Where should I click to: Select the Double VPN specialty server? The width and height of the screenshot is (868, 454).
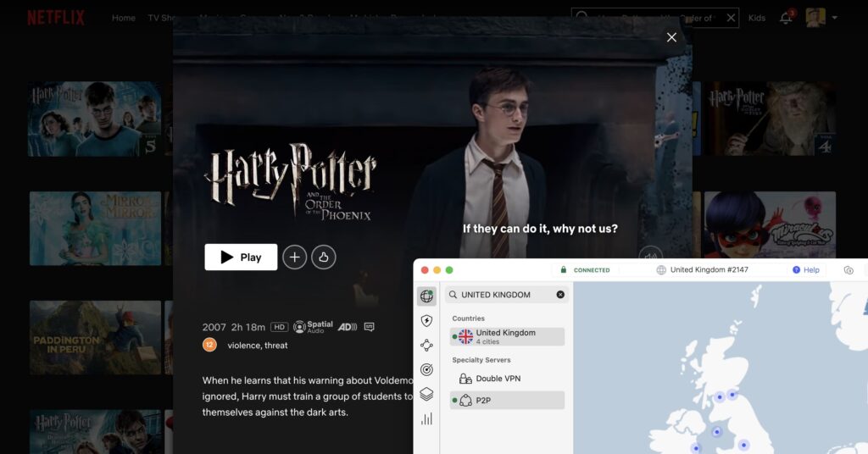click(x=507, y=379)
